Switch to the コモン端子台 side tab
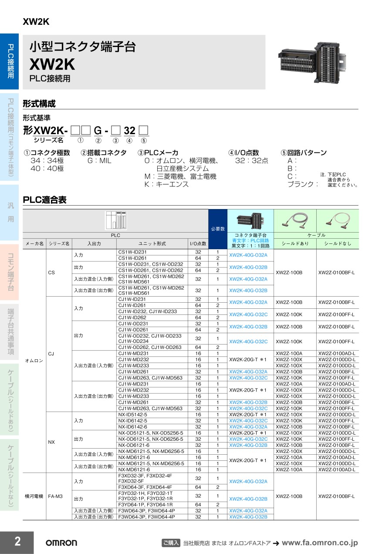Image resolution: width=392 pixels, height=554 pixels. [10, 272]
